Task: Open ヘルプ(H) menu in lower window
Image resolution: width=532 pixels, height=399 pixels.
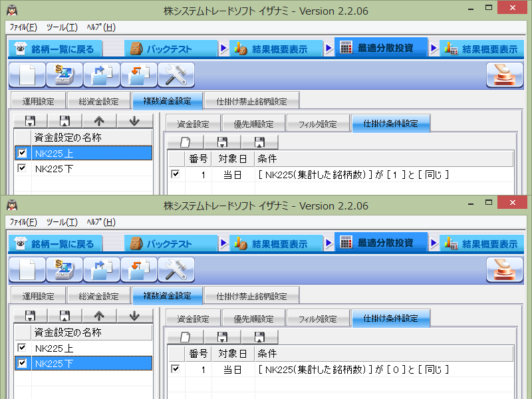Action: coord(101,222)
